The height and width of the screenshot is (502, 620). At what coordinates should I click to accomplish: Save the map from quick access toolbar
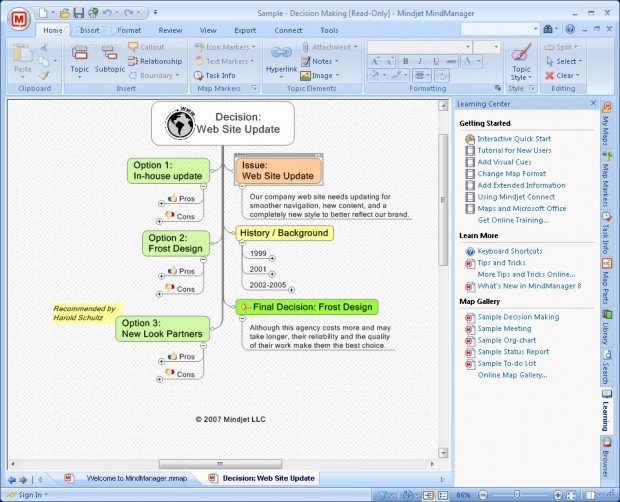[x=79, y=13]
